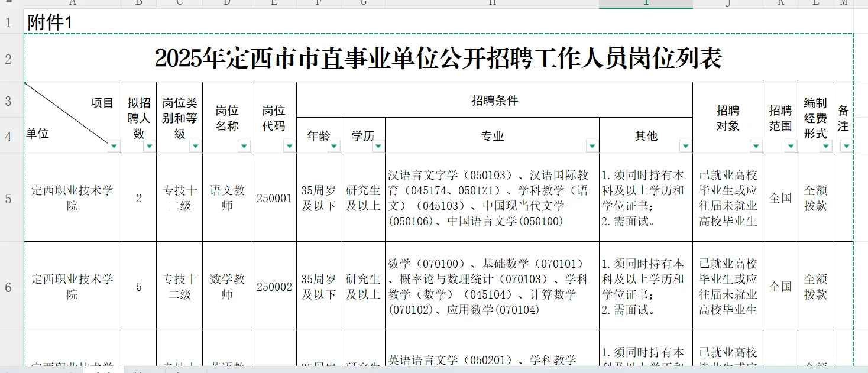Screen dimensions: 868x373
Task: Open the filter icon on 岗位代码 column
Action: [290, 146]
